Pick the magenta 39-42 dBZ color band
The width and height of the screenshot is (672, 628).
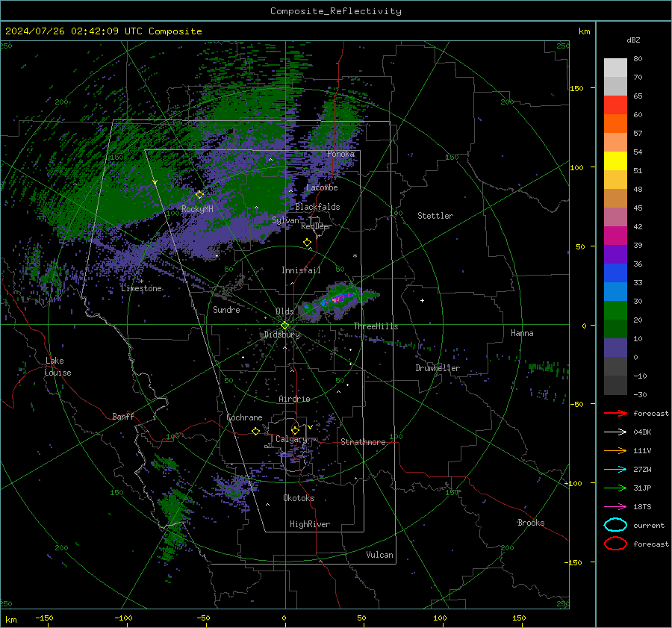[615, 236]
